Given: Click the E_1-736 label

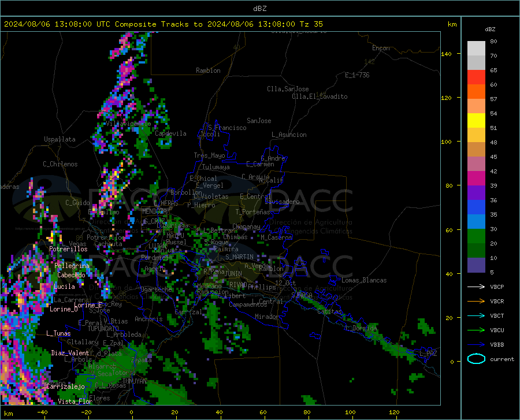Looking at the screenshot, I should [357, 75].
